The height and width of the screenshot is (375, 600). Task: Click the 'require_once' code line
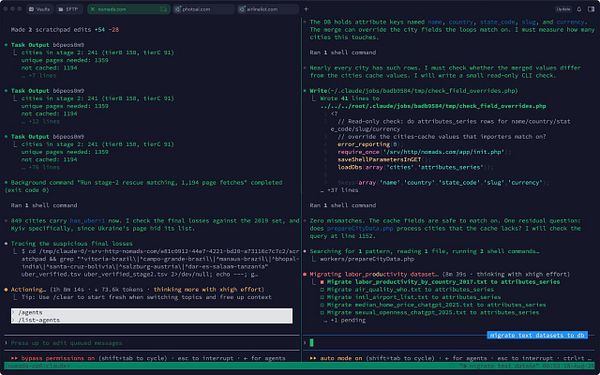click(x=424, y=152)
